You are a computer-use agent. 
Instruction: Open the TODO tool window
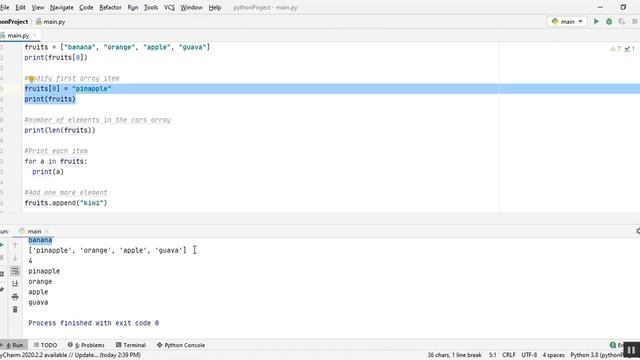point(45,345)
